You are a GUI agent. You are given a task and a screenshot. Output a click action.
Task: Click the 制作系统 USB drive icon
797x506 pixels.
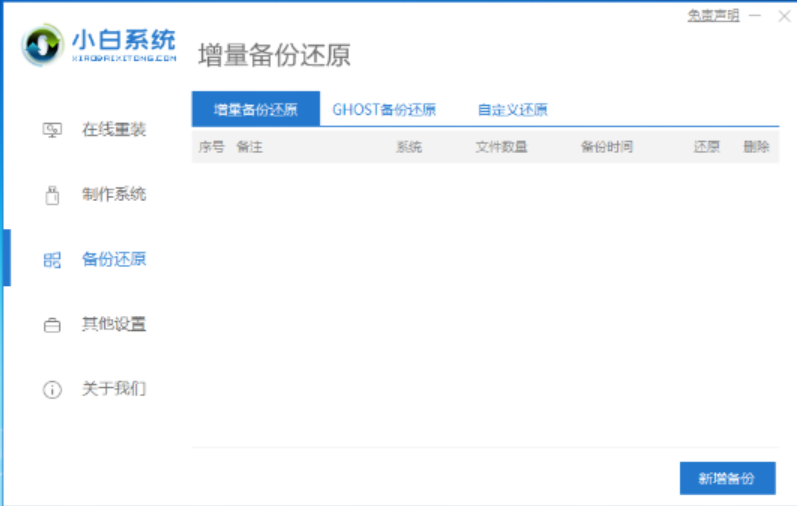tap(52, 195)
